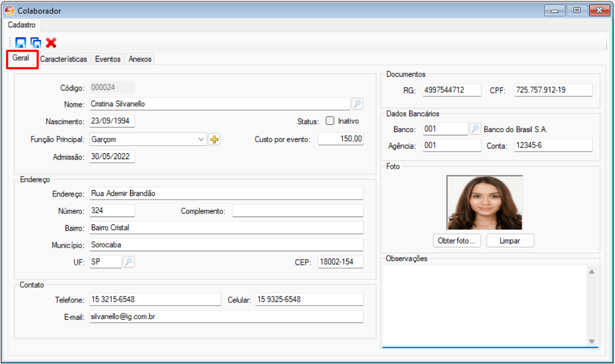Click the Conta field showing 12345-6
This screenshot has width=615, height=364.
point(553,145)
